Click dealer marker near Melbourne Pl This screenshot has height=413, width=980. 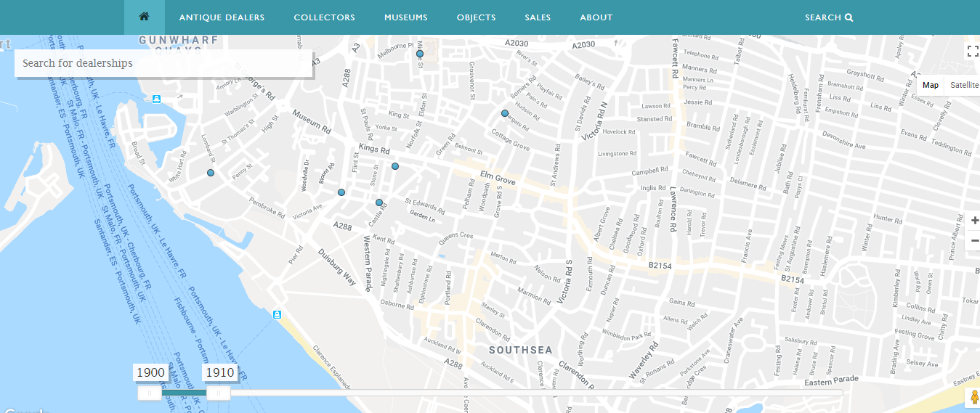[x=420, y=54]
